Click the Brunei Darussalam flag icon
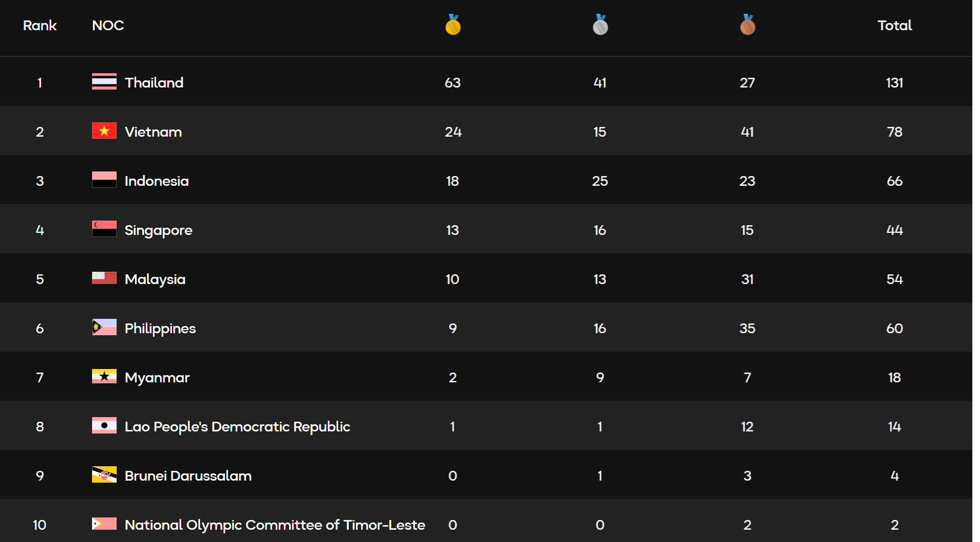 pos(104,475)
